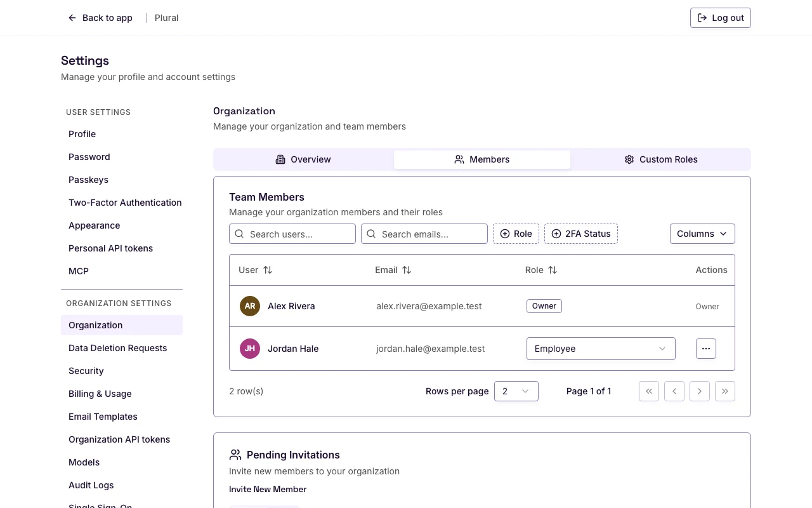The width and height of the screenshot is (812, 508).
Task: Go to the last page
Action: tap(725, 391)
